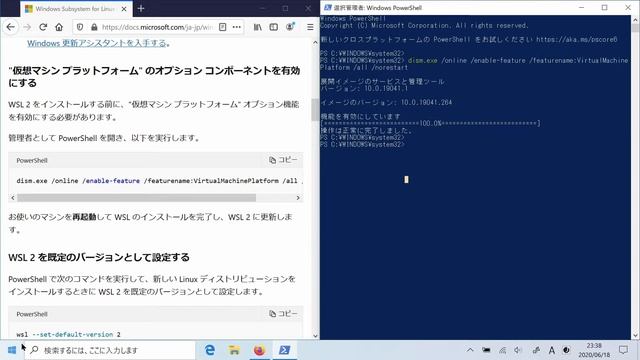Switch to Firefox on the taskbar
This screenshot has width=640, height=360.
point(259,350)
